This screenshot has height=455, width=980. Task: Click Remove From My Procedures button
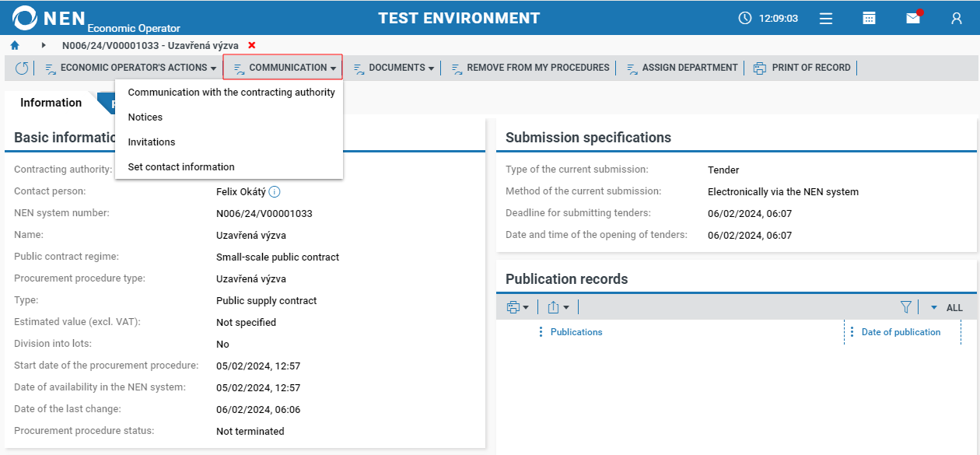[530, 68]
